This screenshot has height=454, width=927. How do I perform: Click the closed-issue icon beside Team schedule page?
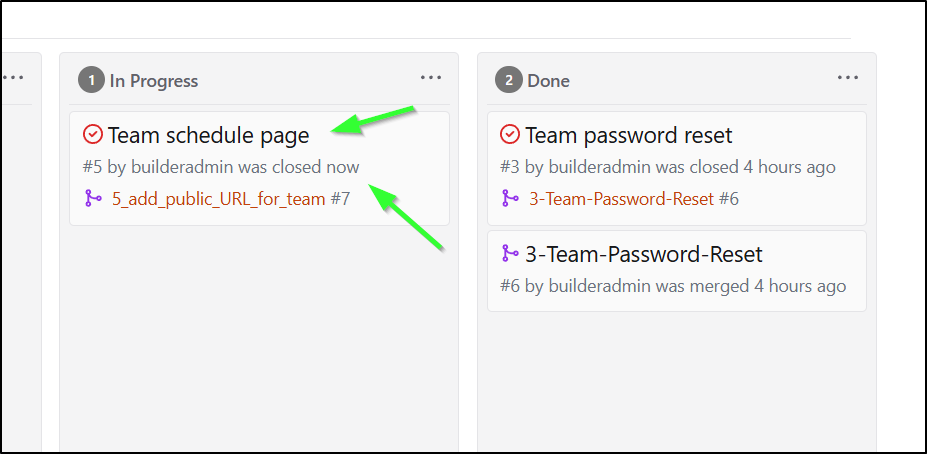[x=93, y=135]
